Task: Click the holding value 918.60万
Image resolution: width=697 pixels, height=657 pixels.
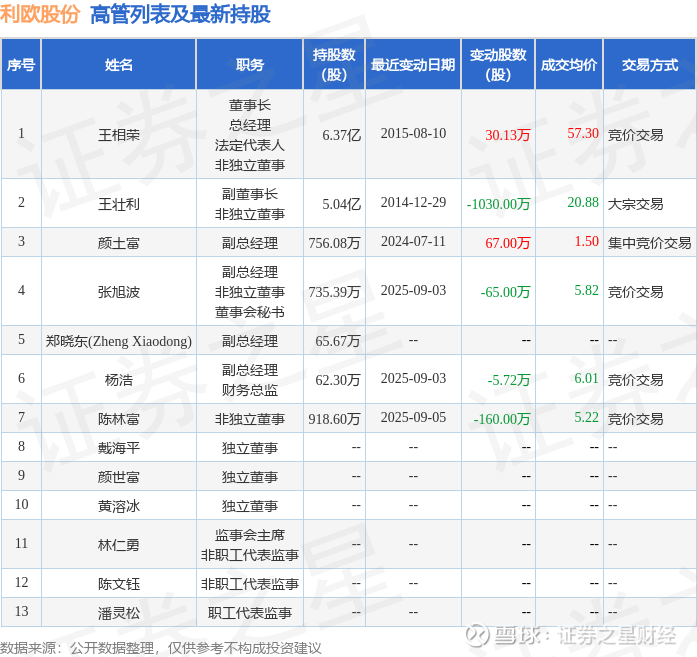Action: 334,419
